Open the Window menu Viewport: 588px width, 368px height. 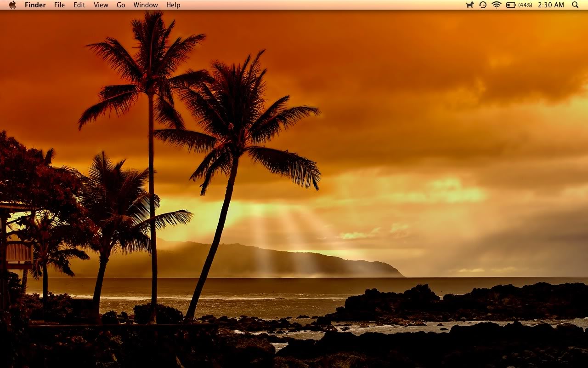tap(146, 5)
